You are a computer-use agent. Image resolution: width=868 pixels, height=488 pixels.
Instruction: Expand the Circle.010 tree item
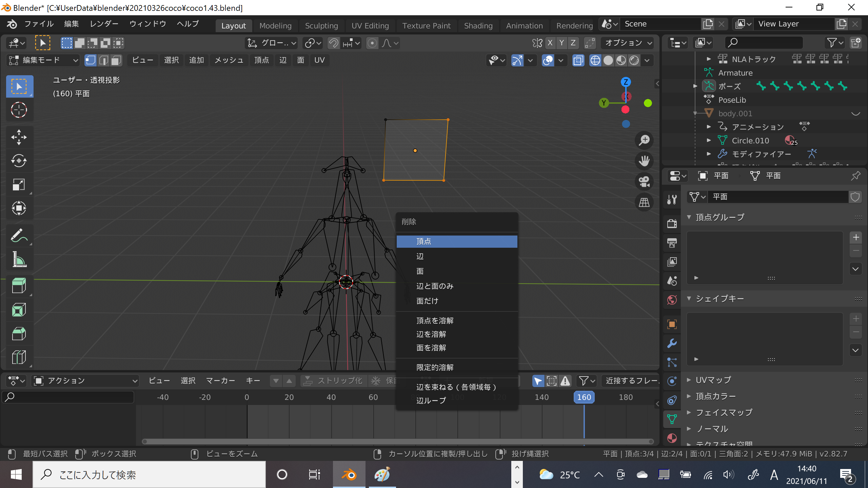pyautogui.click(x=709, y=140)
